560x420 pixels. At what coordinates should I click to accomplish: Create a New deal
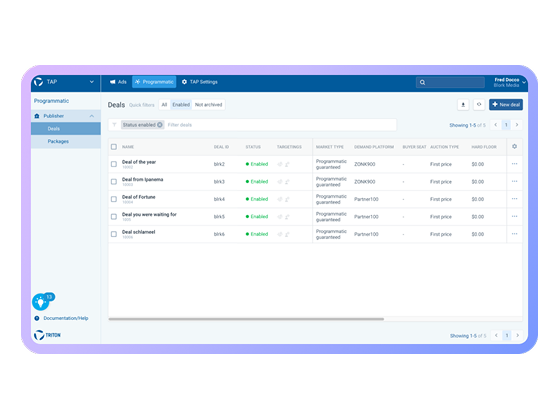pos(506,105)
